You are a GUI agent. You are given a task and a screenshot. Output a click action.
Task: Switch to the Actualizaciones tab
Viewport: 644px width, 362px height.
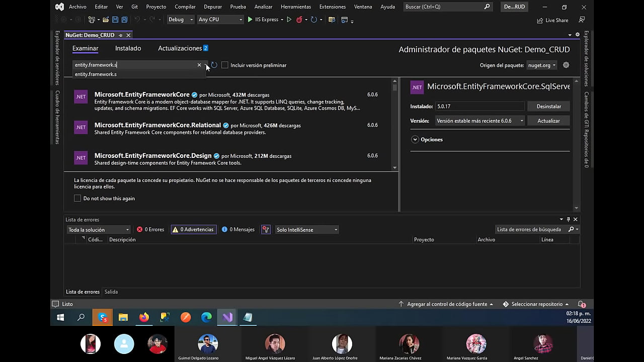point(179,48)
